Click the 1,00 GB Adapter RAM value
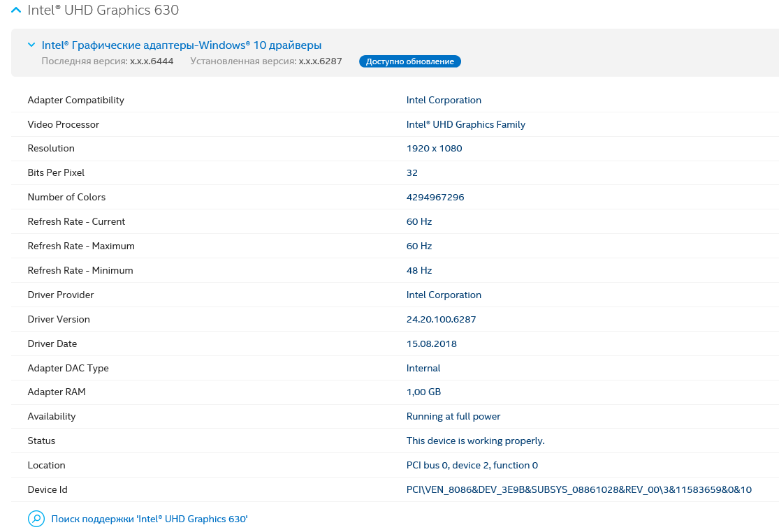779x532 pixels. (423, 392)
